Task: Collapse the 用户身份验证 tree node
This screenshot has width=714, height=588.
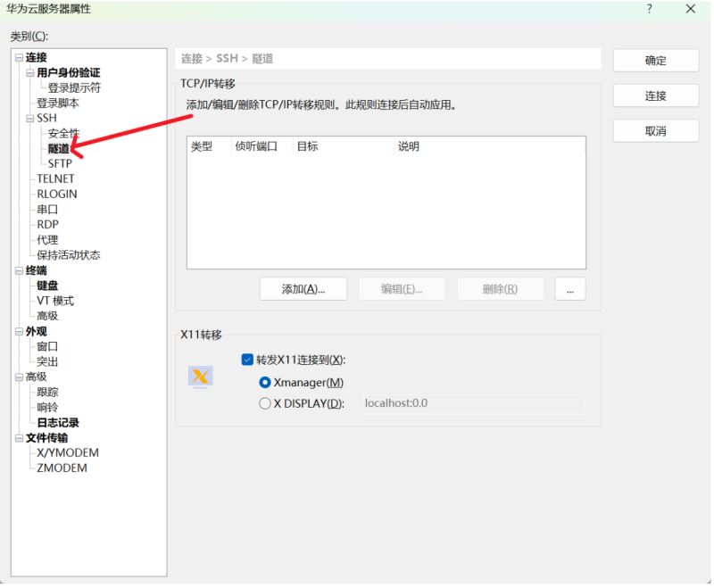Action: coord(30,73)
